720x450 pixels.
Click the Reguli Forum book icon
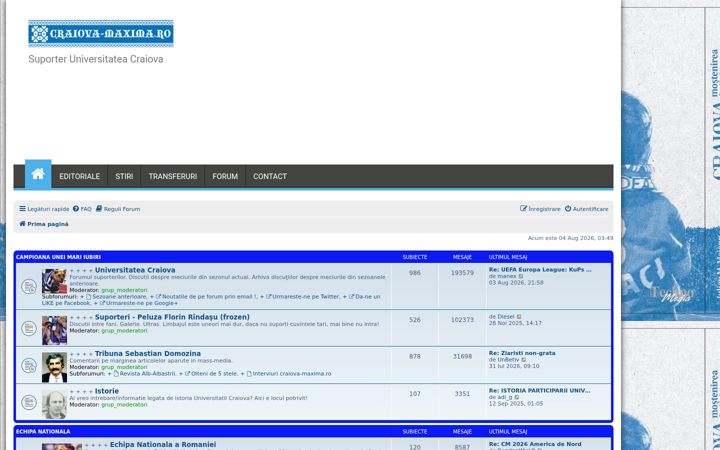[x=99, y=209]
